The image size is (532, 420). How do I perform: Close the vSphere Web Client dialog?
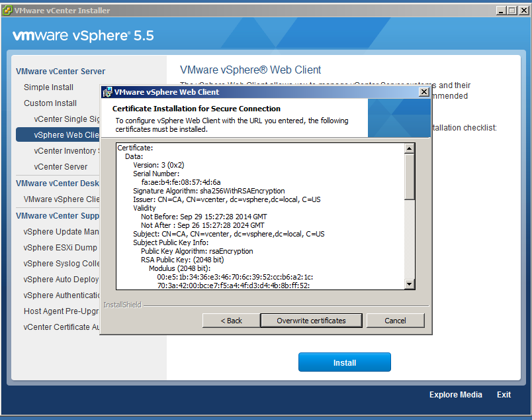tap(424, 92)
